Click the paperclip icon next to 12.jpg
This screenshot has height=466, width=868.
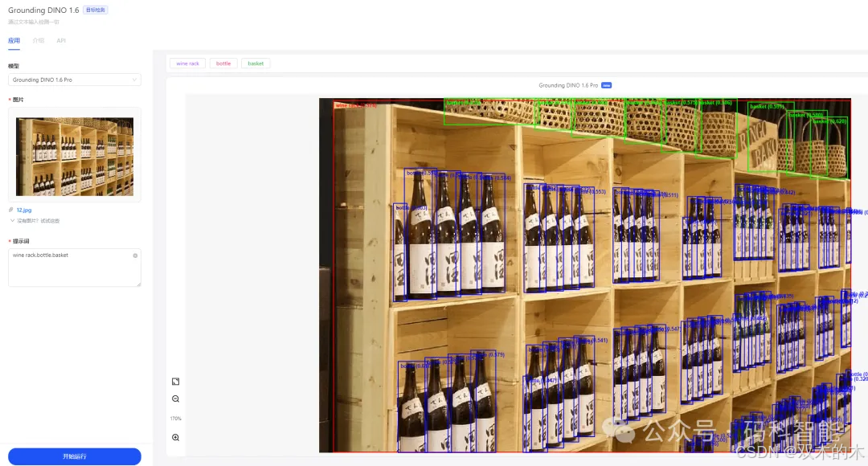pos(11,210)
